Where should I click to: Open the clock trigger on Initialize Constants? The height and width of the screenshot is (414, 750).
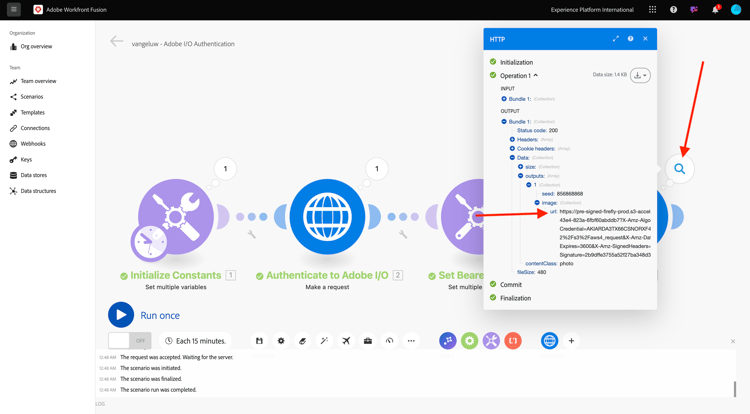coord(149,243)
